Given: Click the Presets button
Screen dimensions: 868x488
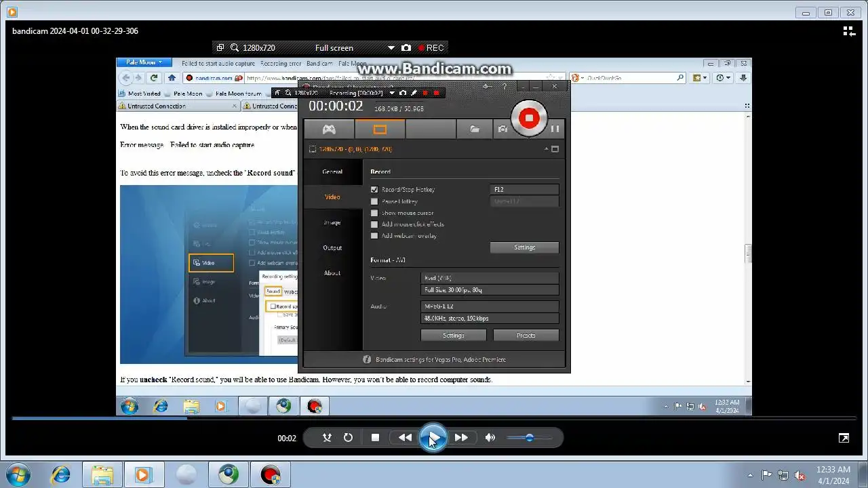Looking at the screenshot, I should (526, 335).
